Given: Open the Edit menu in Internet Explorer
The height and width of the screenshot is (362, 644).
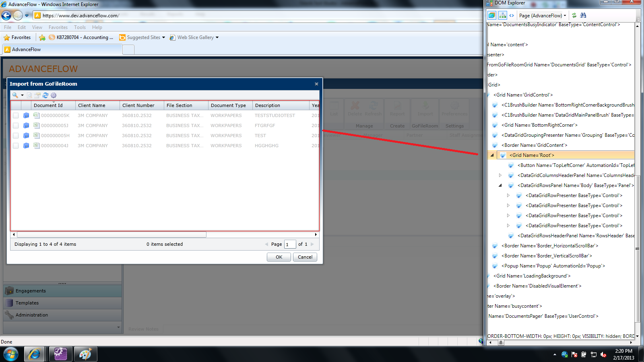Looking at the screenshot, I should 22,27.
